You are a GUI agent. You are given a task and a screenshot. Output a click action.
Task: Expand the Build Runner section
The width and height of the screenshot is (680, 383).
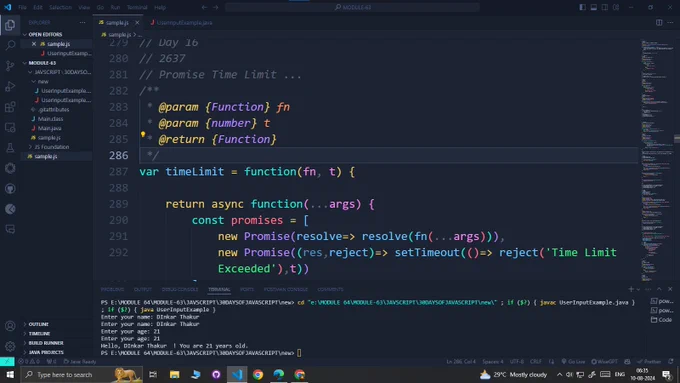coord(46,343)
